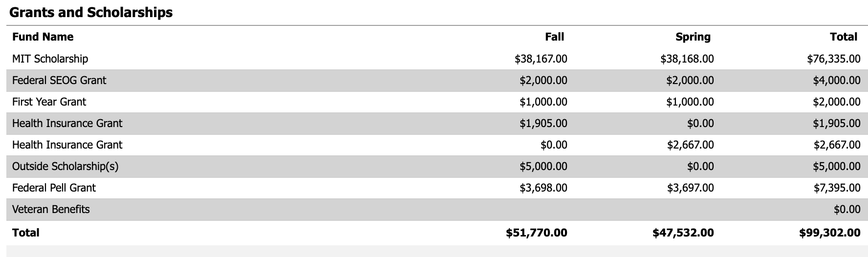This screenshot has height=257, width=868.
Task: Click the Spring column header
Action: (693, 37)
